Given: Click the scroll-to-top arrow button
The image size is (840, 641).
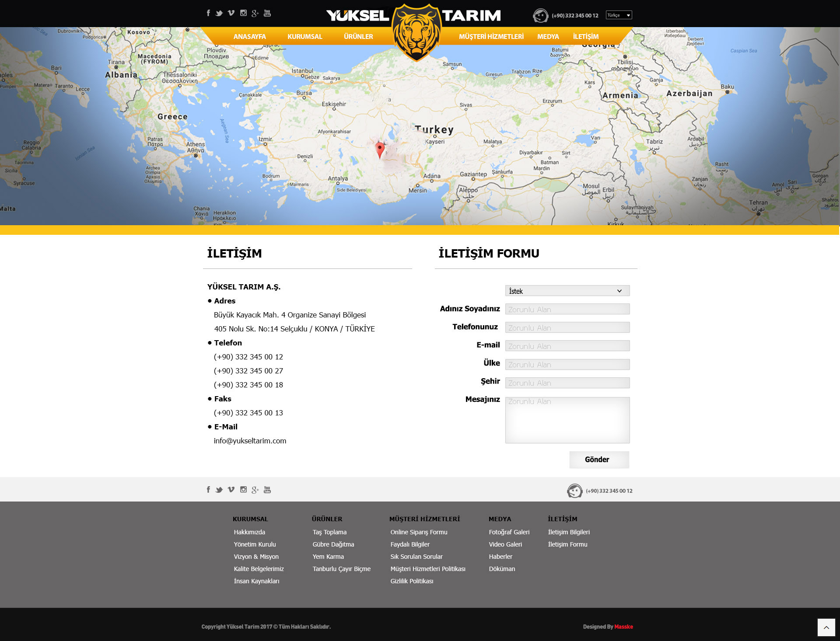Looking at the screenshot, I should click(x=826, y=627).
